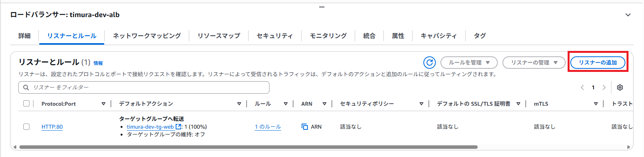
Task: Click the panel resize handle at top
Action: pyautogui.click(x=322, y=7)
